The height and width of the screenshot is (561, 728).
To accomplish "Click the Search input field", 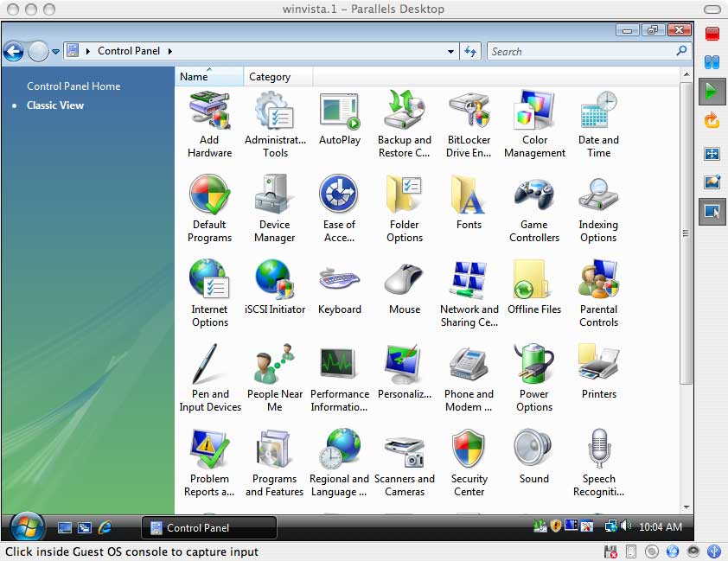I will point(582,52).
